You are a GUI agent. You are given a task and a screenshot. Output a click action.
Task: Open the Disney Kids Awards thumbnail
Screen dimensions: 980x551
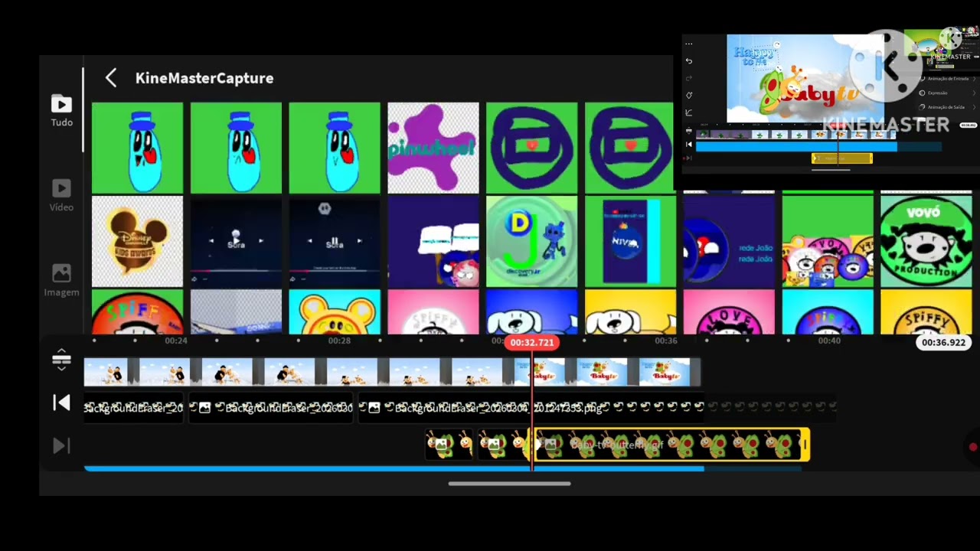point(137,241)
